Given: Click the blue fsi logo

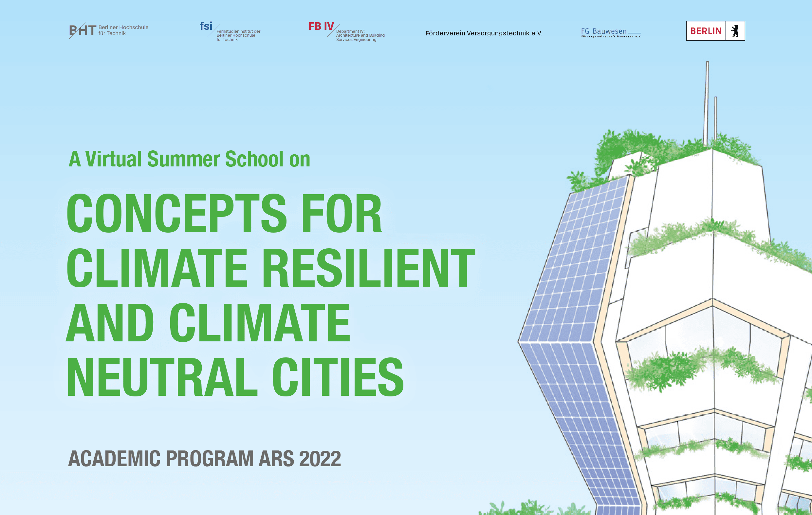Looking at the screenshot, I should (206, 26).
